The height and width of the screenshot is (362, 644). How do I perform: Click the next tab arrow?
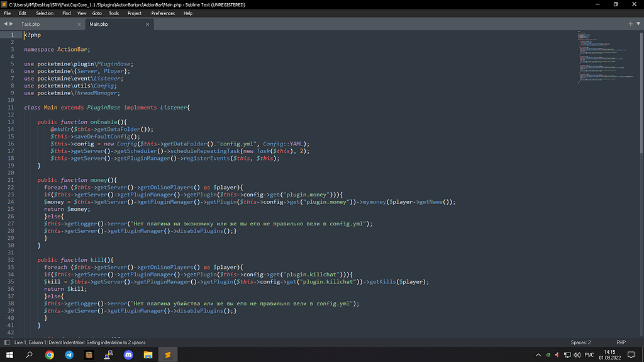(x=11, y=24)
